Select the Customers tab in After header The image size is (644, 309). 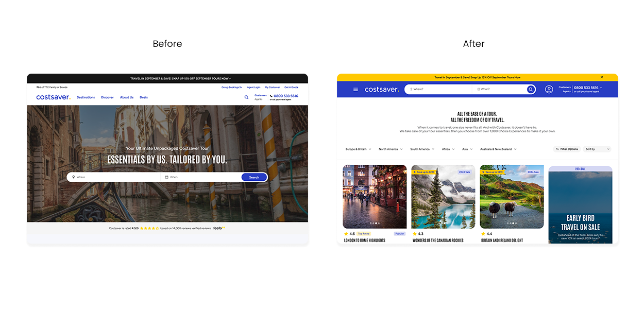coord(565,87)
